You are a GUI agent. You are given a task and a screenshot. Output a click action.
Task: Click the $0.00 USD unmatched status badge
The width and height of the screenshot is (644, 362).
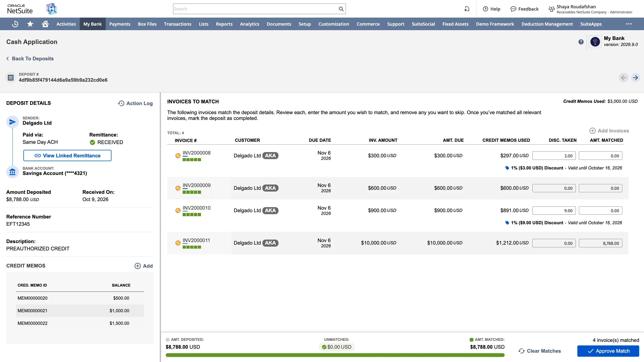(337, 347)
